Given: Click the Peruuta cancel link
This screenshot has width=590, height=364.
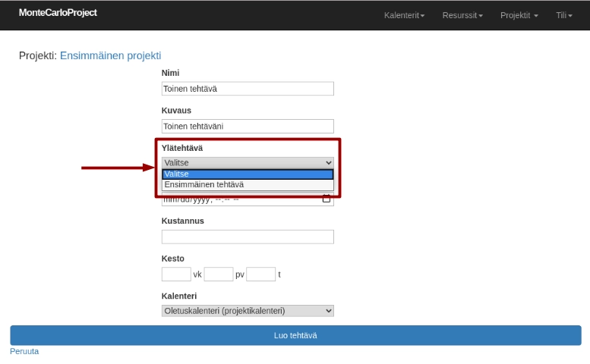Looking at the screenshot, I should point(24,351).
